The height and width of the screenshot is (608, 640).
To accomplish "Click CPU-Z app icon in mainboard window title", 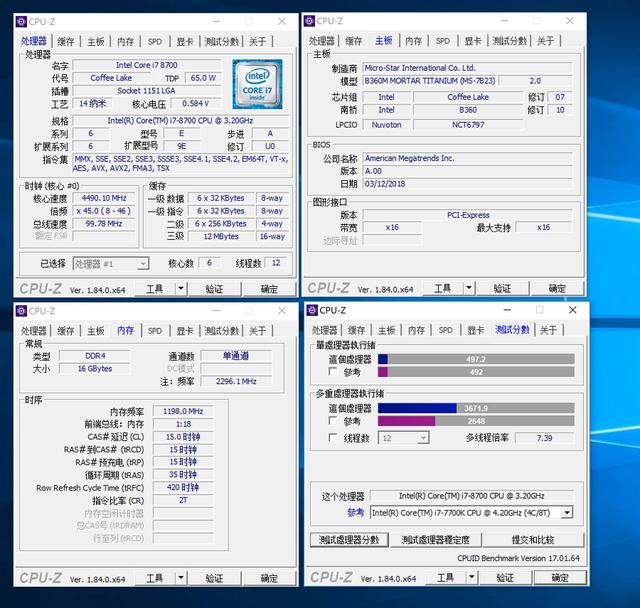I will tap(309, 21).
